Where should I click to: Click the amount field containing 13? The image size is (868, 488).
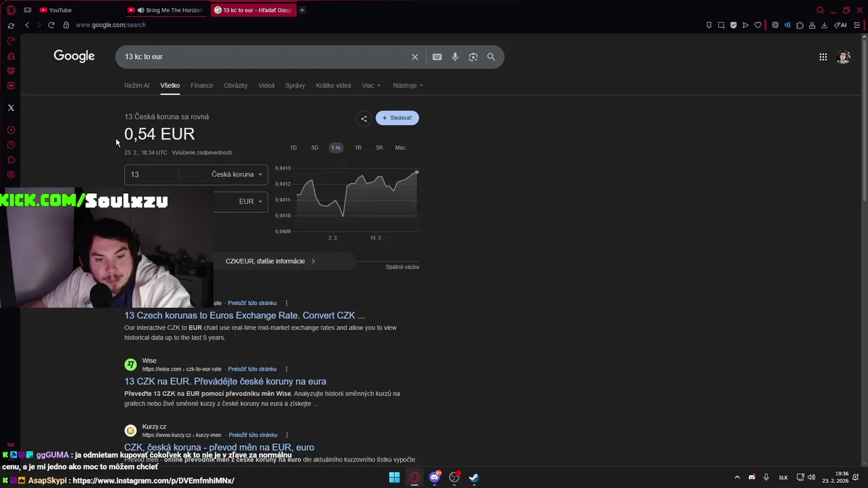click(x=152, y=174)
